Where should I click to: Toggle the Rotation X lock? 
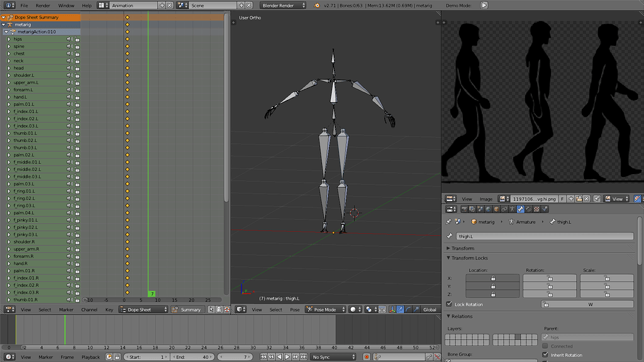[x=550, y=278]
